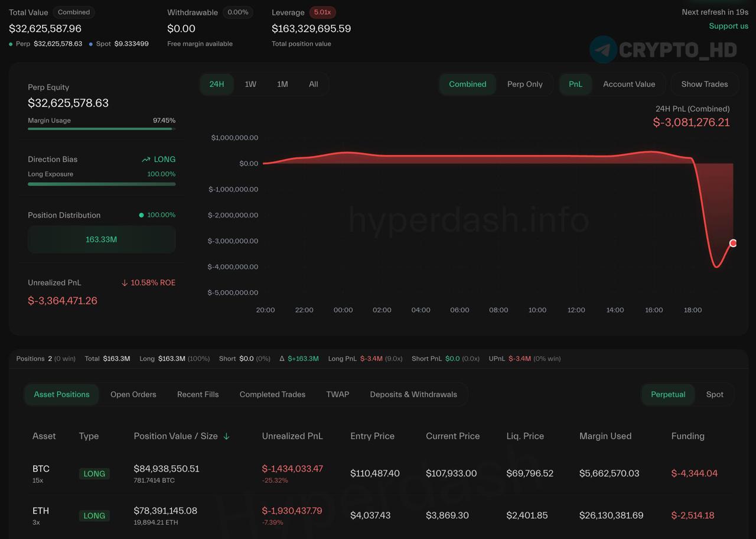Click the blue Spot legend dot
756x539 pixels.
click(90, 44)
